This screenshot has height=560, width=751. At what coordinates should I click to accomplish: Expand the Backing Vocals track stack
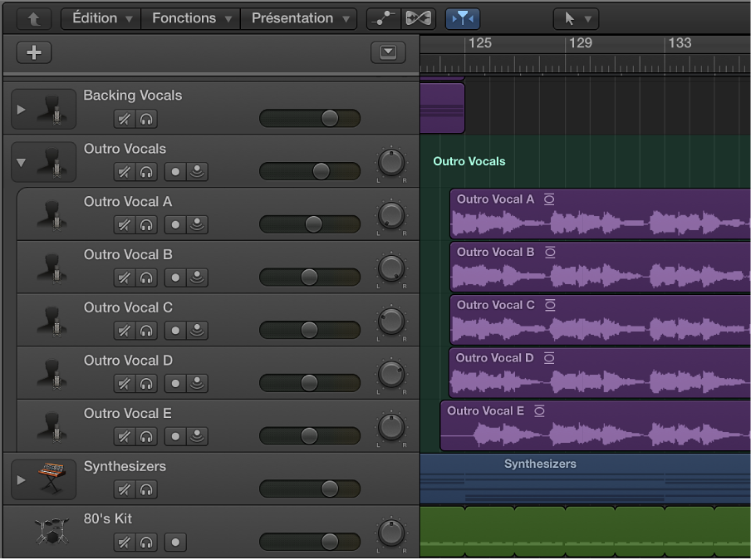[x=21, y=109]
